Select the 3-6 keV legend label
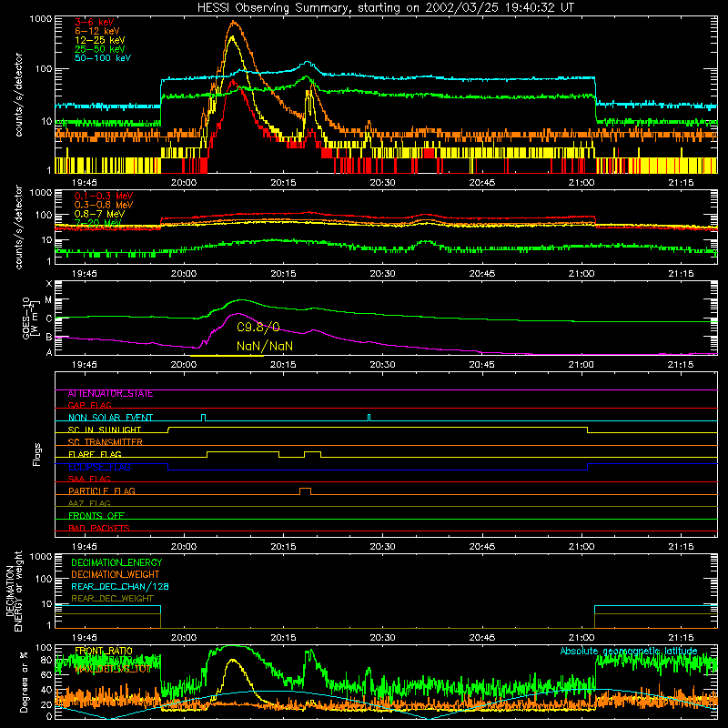This screenshot has height=728, width=728. 95,22
